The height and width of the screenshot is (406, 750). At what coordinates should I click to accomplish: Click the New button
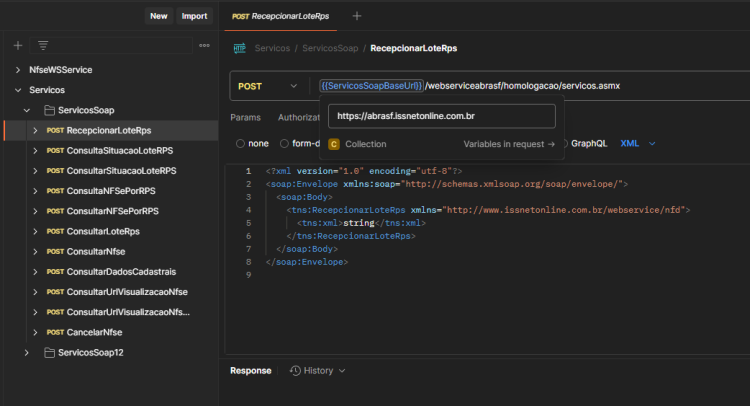point(159,16)
